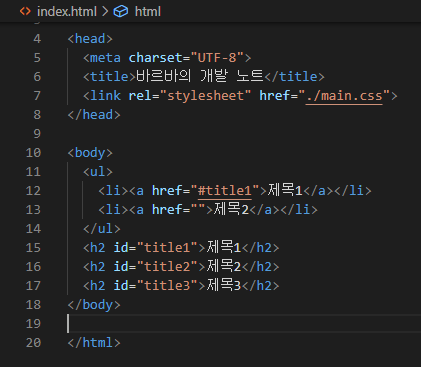Select line number 14
The width and height of the screenshot is (421, 367).
coord(33,229)
